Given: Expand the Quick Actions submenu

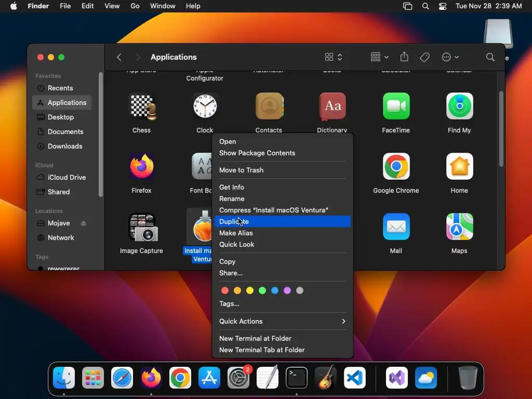Looking at the screenshot, I should 282,321.
